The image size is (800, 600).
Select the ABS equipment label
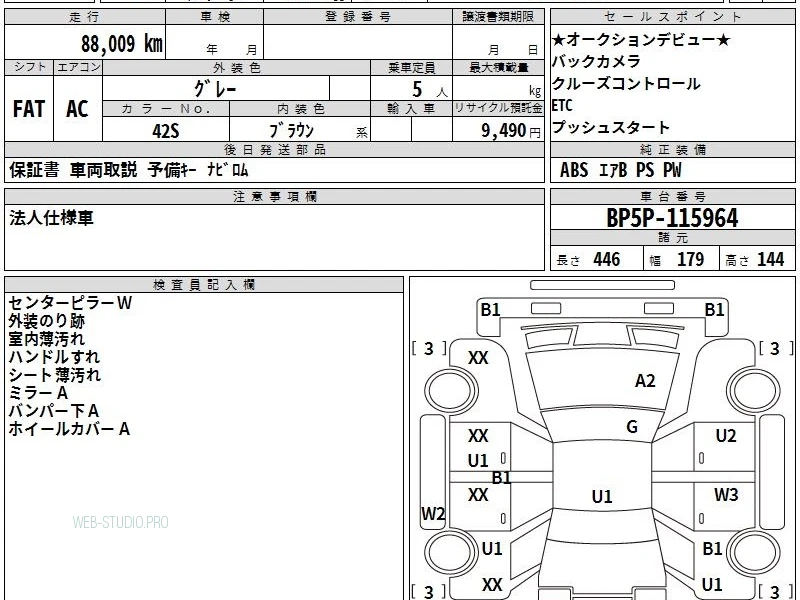coord(574,170)
